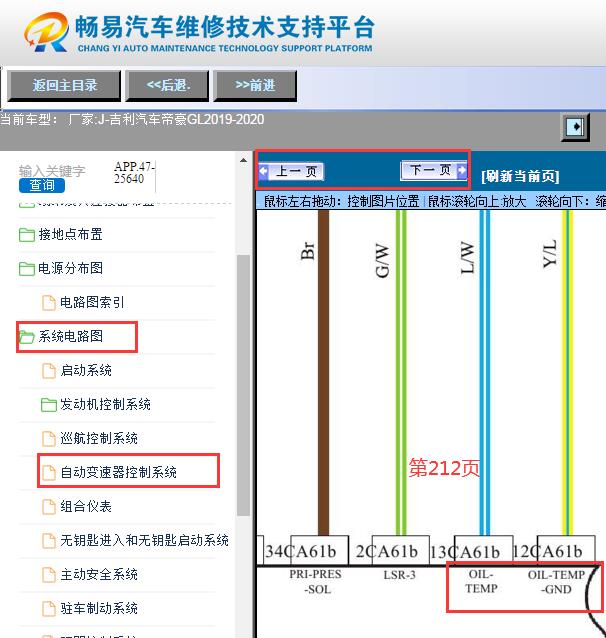Click the sidebar scroll up arrow
This screenshot has height=638, width=606.
(243, 160)
